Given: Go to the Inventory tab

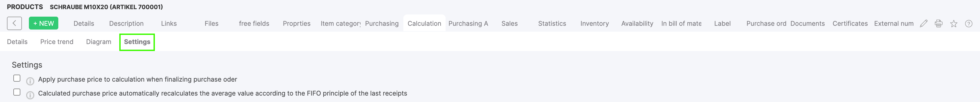Looking at the screenshot, I should pyautogui.click(x=594, y=23).
